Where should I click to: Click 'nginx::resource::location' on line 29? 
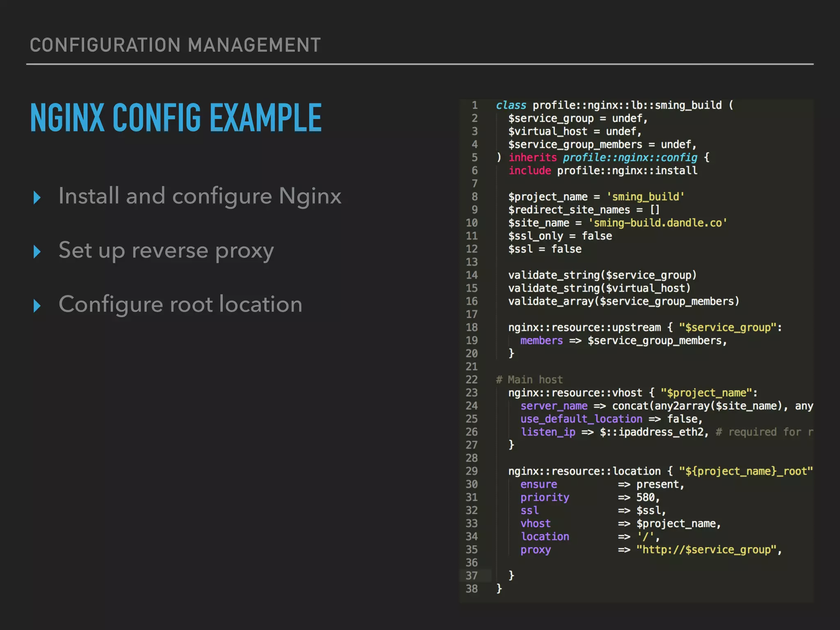pos(584,471)
